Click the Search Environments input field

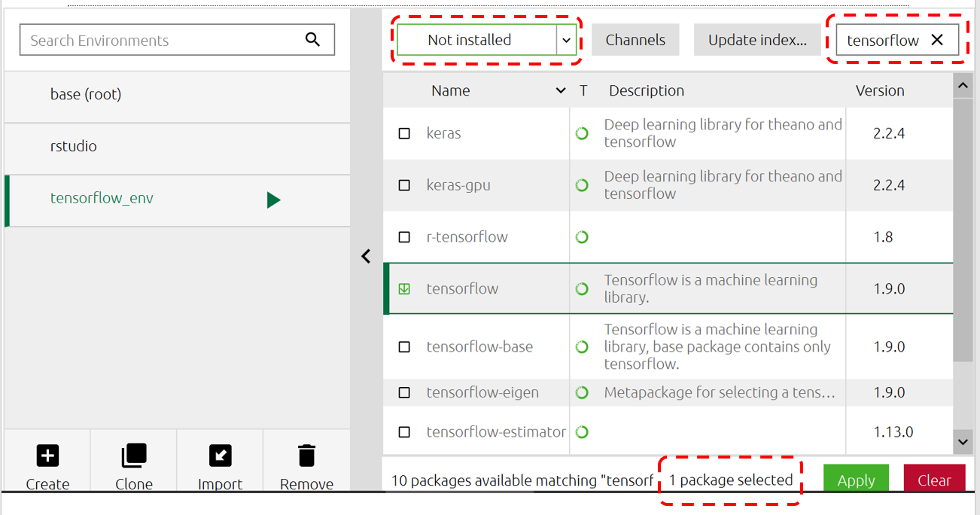(x=177, y=40)
